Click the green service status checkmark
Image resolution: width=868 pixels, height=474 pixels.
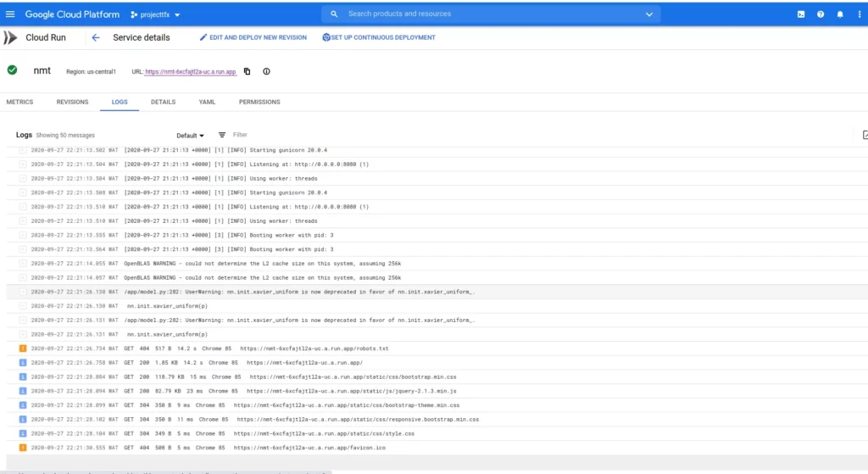(12, 70)
